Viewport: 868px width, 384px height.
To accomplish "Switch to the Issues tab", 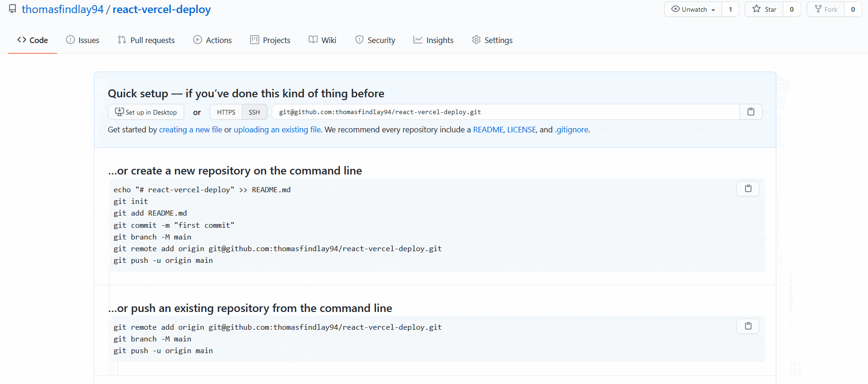I will 83,40.
